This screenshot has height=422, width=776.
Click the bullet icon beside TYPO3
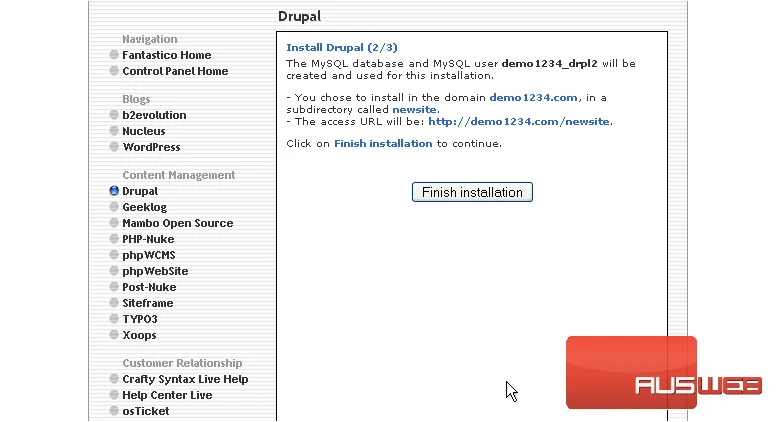pyautogui.click(x=114, y=319)
